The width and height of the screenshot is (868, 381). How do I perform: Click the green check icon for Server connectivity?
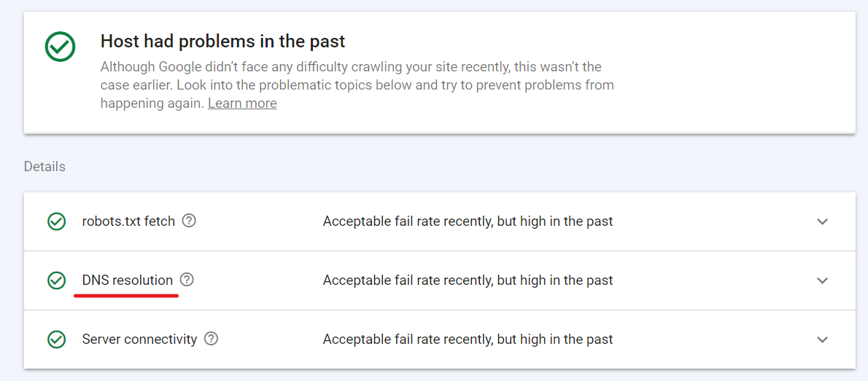tap(56, 339)
